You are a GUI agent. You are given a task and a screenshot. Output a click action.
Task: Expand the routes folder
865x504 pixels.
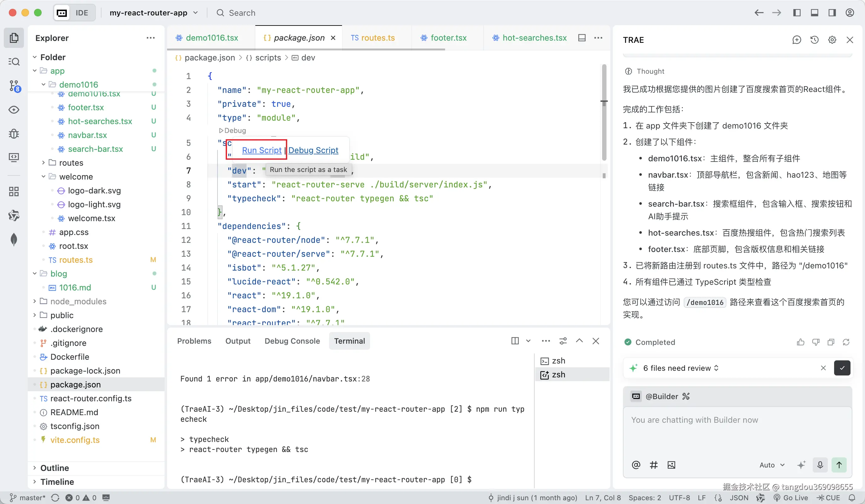coord(71,163)
